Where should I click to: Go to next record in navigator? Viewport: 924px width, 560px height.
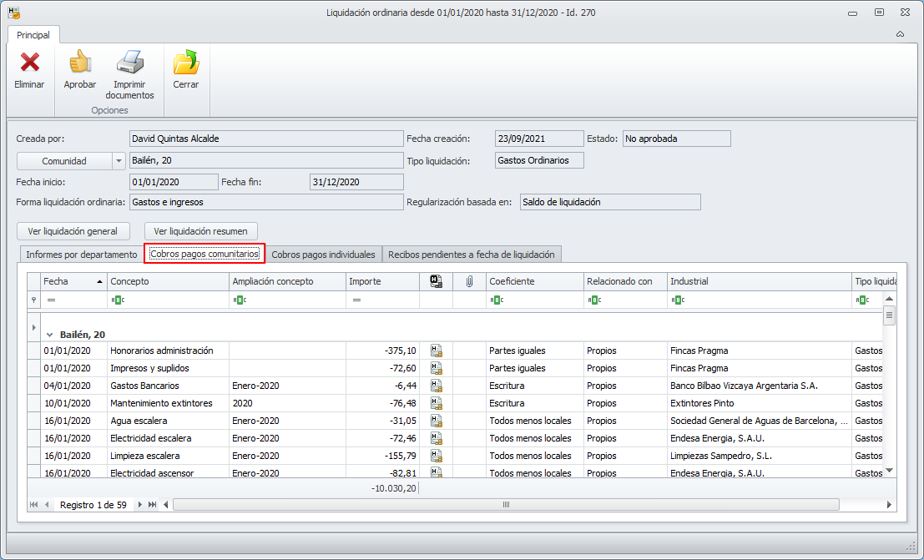[140, 505]
